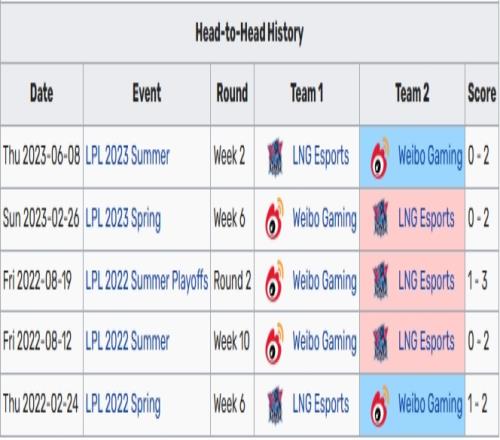Click LNG Esports team name in Week 2 row
Screen dimensions: 500x440
[321, 157]
